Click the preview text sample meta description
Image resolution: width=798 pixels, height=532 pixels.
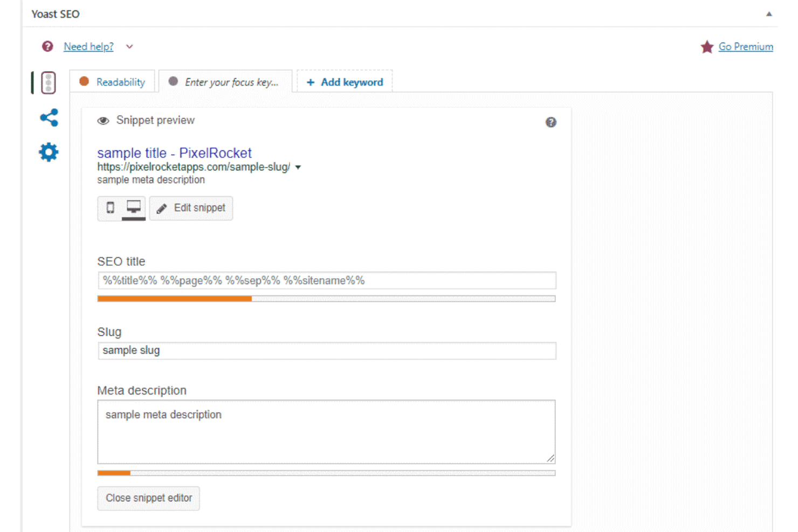pyautogui.click(x=151, y=179)
